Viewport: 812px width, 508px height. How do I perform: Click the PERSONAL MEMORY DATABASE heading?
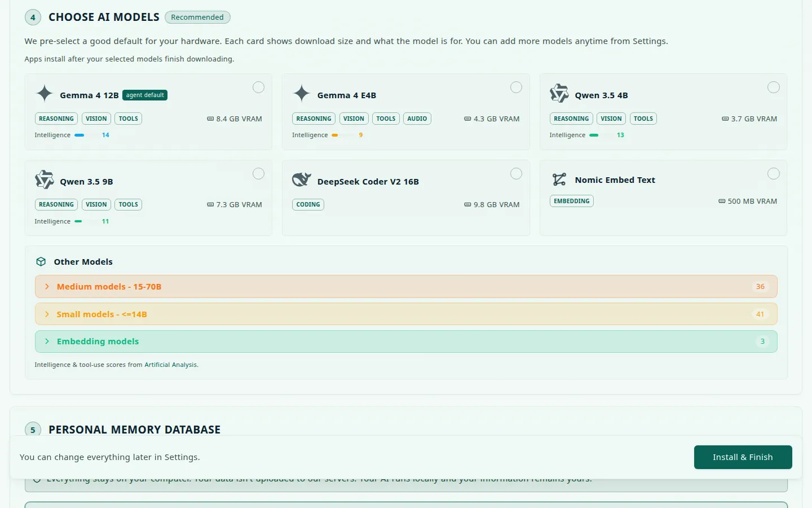point(135,430)
